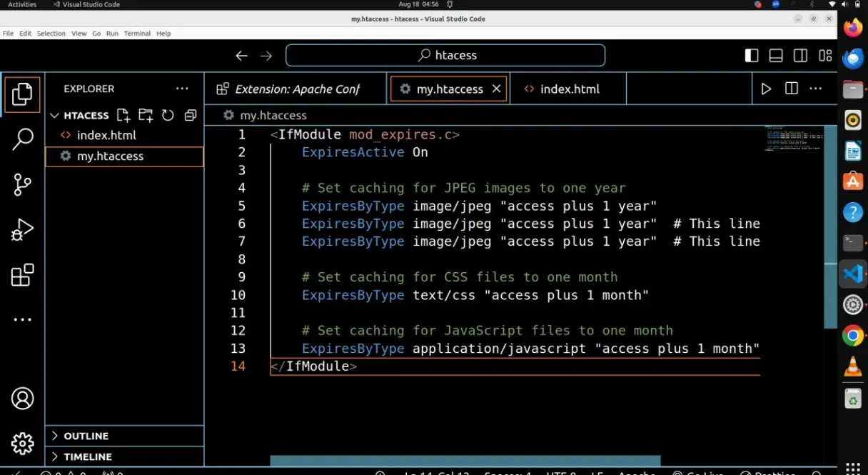Refresh the Explorer file tree

tap(168, 115)
